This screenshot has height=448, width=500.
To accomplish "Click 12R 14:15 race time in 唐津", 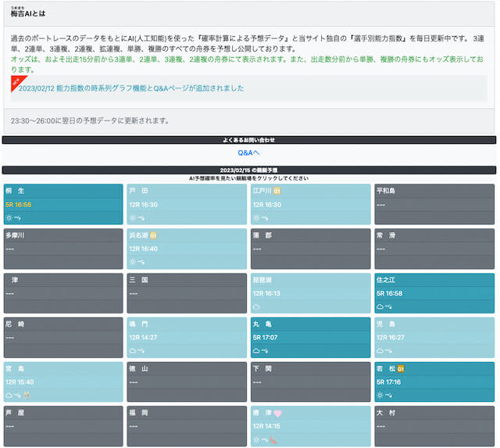I will click(266, 426).
